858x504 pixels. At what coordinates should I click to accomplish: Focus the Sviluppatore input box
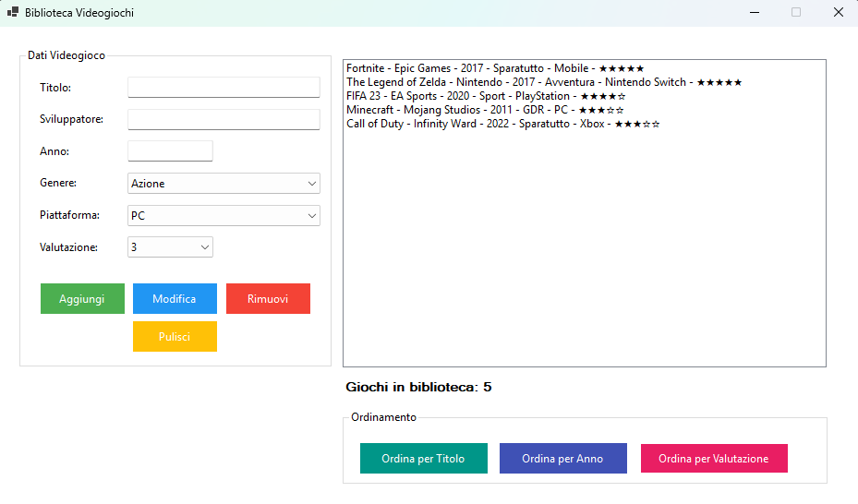[x=224, y=119]
